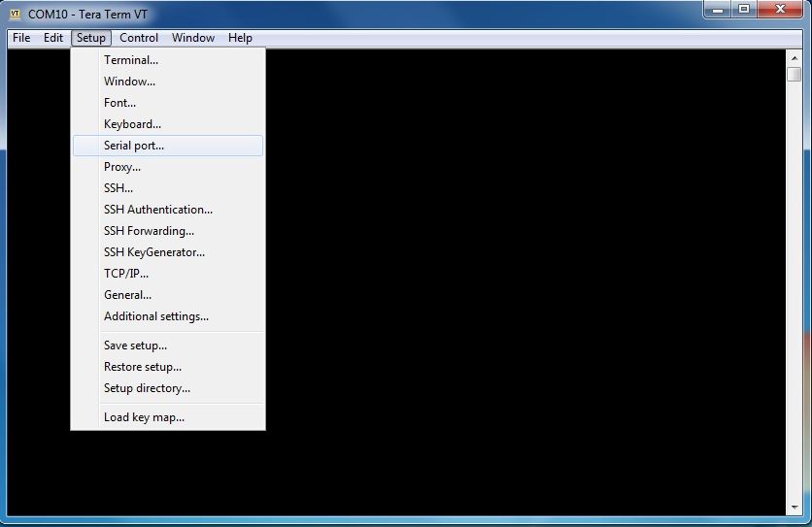Click the Tera Term VT title bar icon

tap(15, 14)
